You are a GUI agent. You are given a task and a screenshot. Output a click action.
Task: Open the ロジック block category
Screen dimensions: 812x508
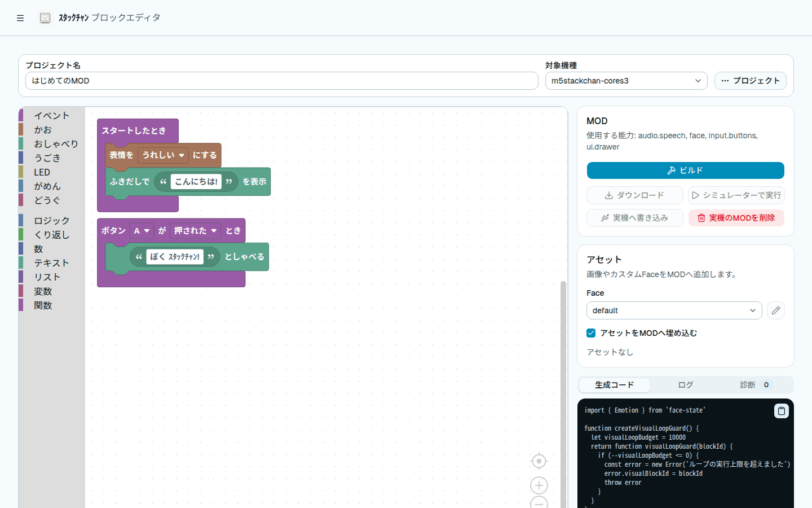coord(51,221)
